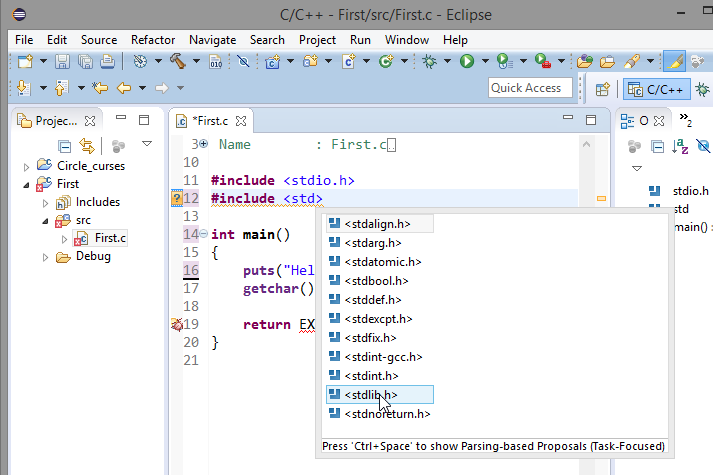This screenshot has width=713, height=475.
Task: Click the Save disk icon
Action: tap(62, 62)
